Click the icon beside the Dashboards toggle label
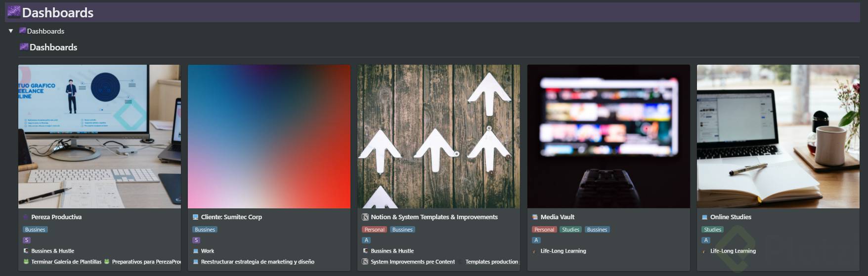Viewport: 868px width, 276px height. click(x=22, y=31)
